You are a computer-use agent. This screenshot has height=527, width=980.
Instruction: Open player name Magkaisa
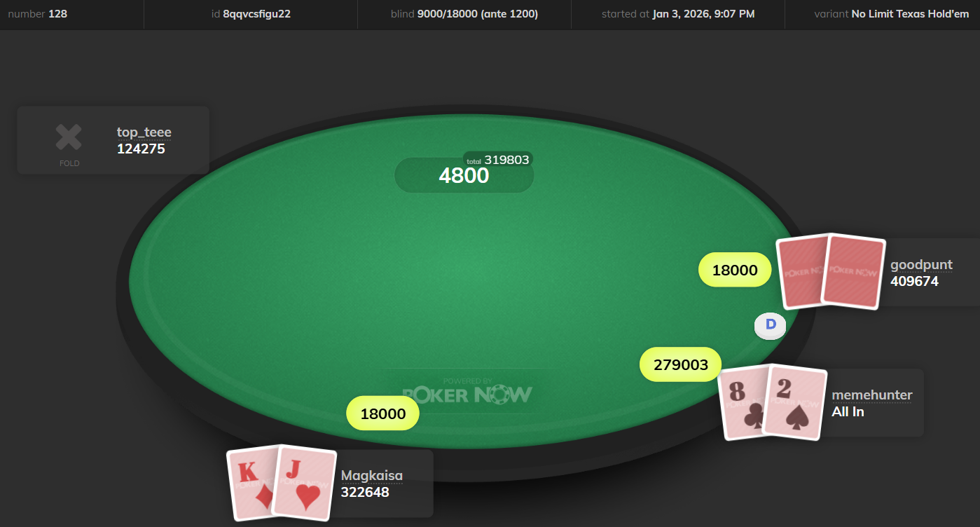[372, 475]
